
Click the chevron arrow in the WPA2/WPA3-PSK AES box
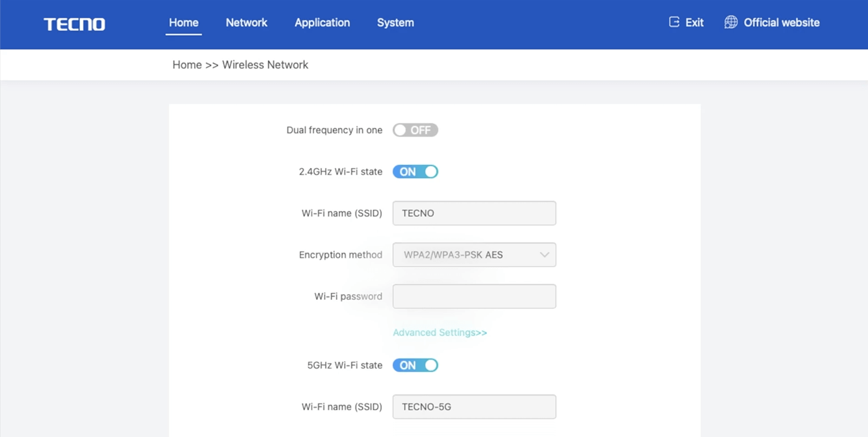pyautogui.click(x=544, y=255)
